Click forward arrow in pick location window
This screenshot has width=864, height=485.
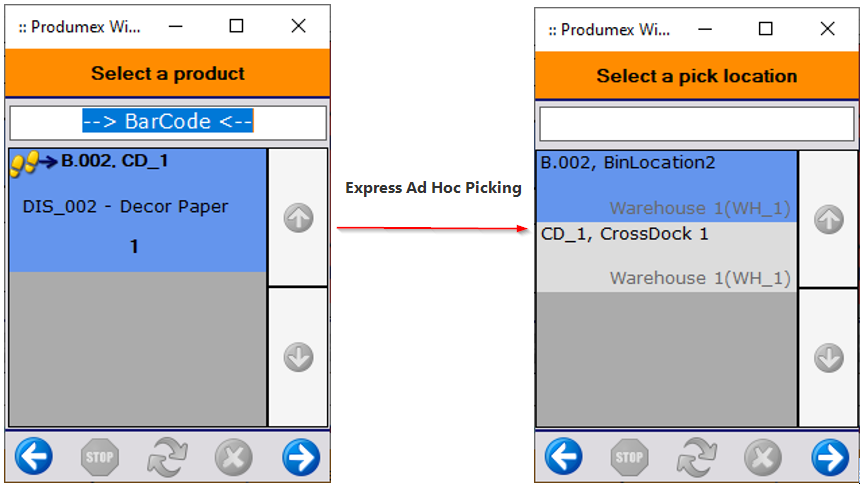point(830,457)
